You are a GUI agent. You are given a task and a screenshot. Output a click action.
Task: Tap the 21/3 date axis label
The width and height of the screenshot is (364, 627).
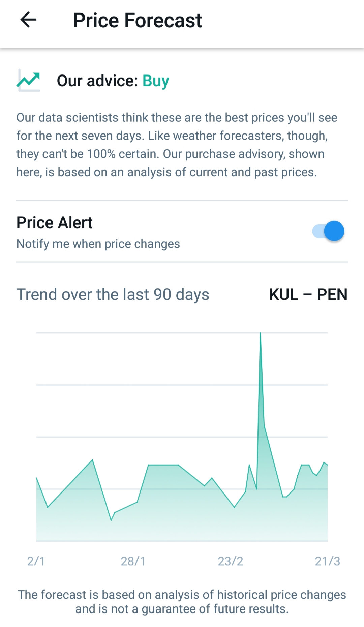(327, 561)
